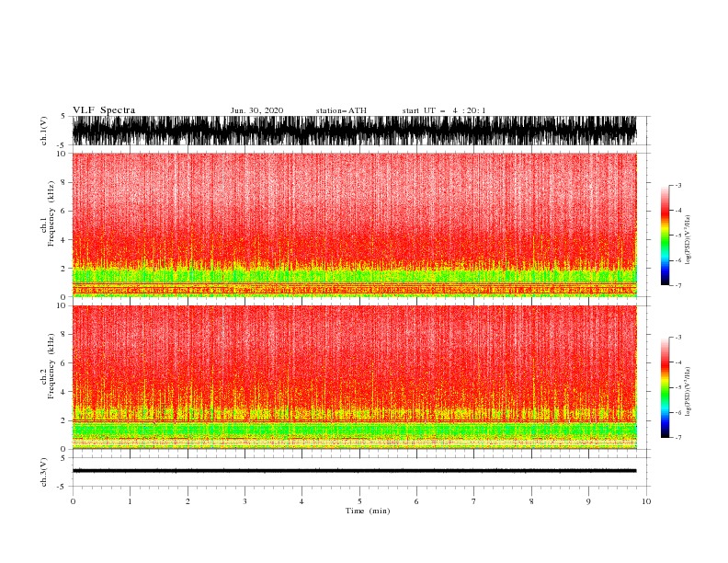Click the ch.2 PSD color bar
The image size is (728, 563).
pos(665,387)
